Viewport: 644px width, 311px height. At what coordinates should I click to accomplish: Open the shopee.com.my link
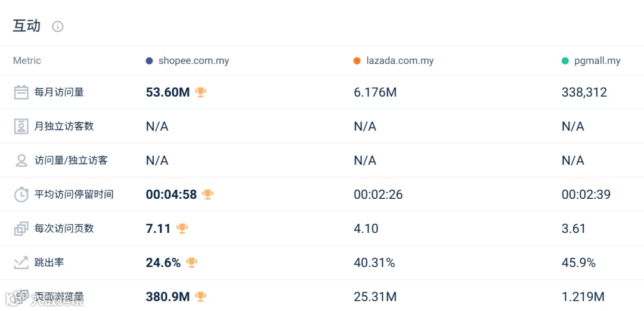(194, 61)
